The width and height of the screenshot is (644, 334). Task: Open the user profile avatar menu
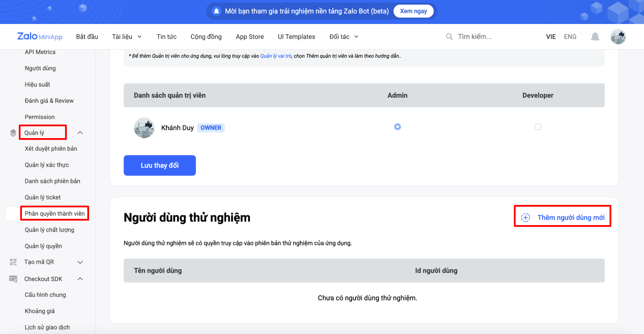[x=618, y=37]
